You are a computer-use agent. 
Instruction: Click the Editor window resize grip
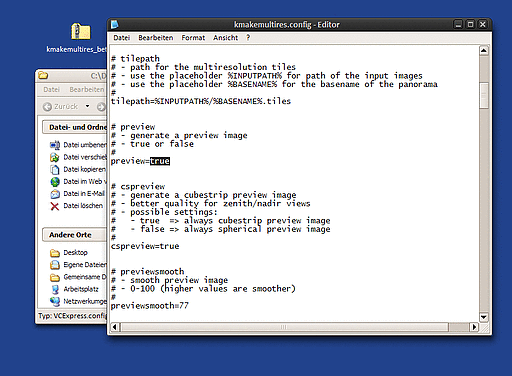click(485, 328)
